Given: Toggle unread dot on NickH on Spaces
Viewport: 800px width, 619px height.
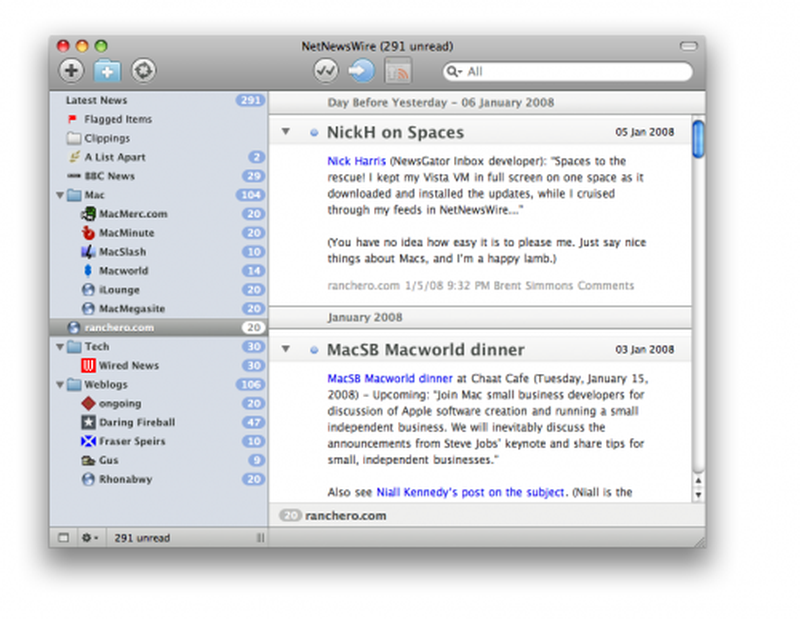Looking at the screenshot, I should (314, 133).
